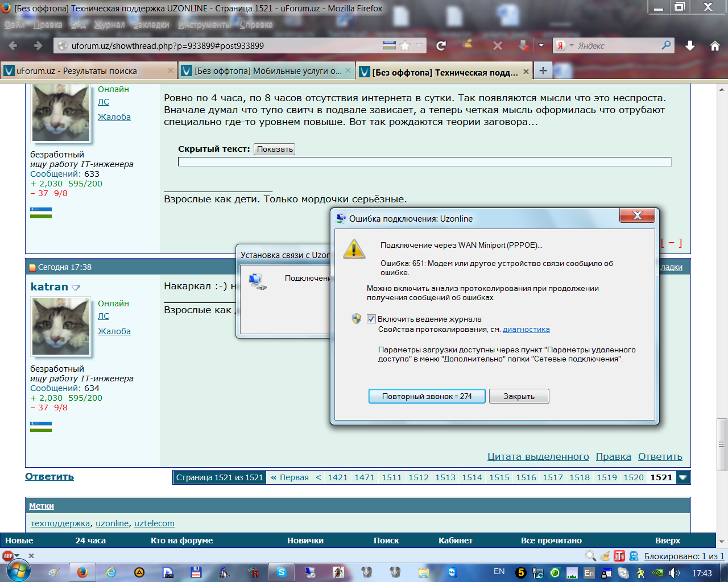Open the техподдержка tag link
This screenshot has height=582, width=728.
tap(60, 523)
